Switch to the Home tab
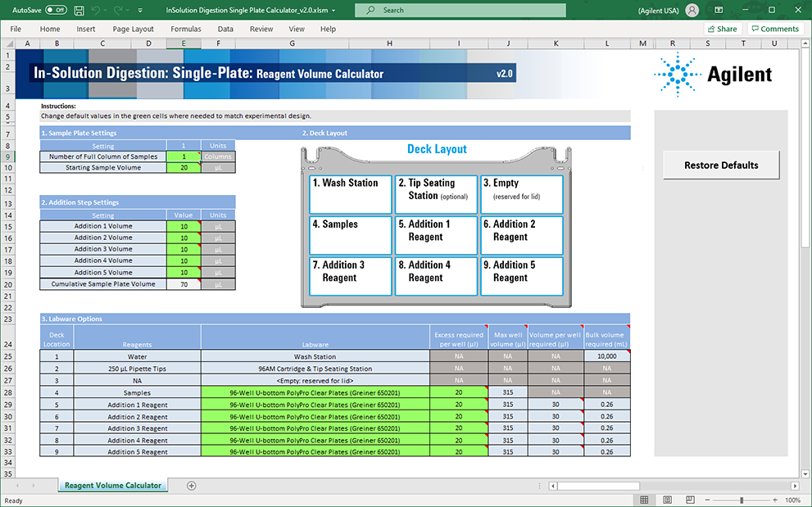Image resolution: width=812 pixels, height=507 pixels. (x=50, y=29)
